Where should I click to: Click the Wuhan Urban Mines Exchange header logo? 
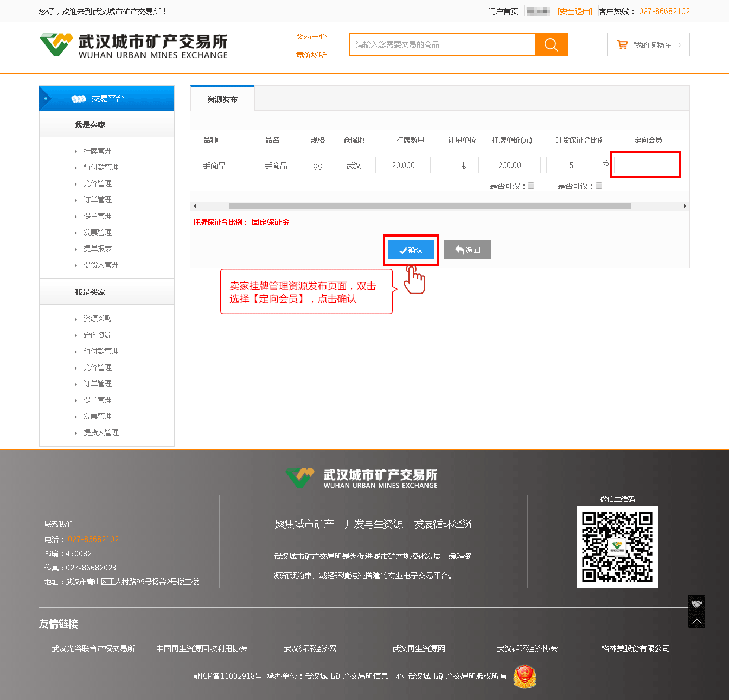133,46
